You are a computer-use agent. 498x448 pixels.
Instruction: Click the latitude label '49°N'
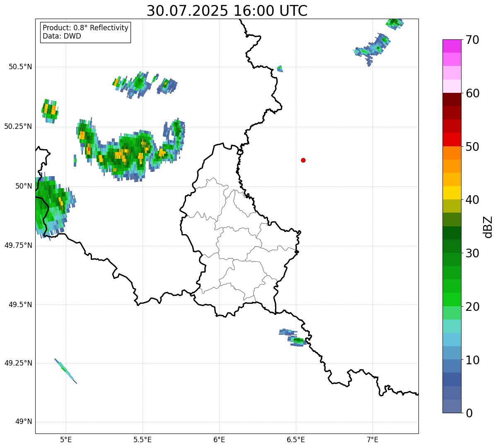pyautogui.click(x=23, y=422)
